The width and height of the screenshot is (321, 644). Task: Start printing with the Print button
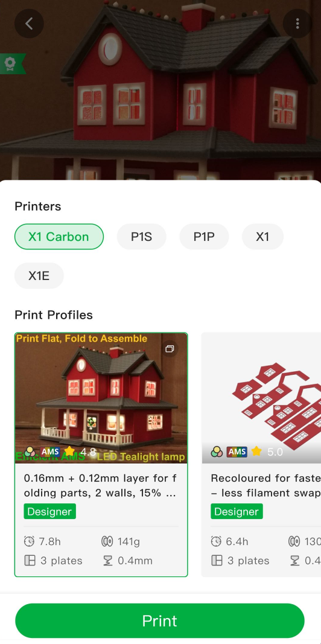pyautogui.click(x=160, y=620)
